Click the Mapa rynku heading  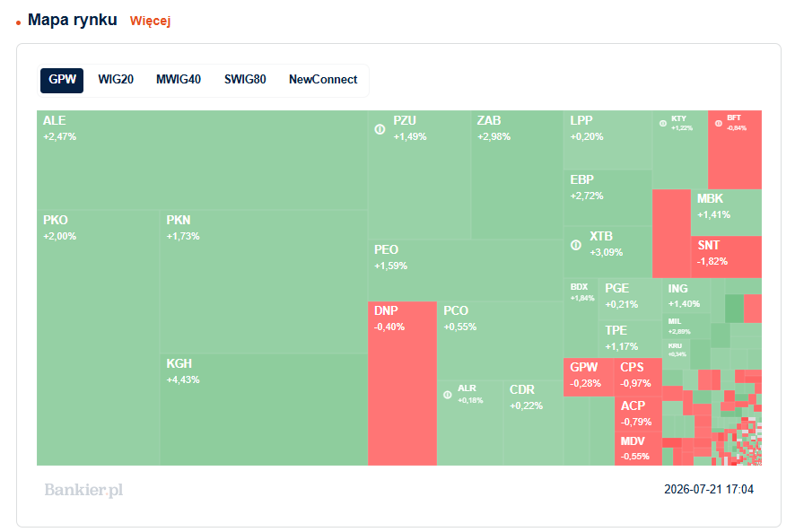coord(73,20)
